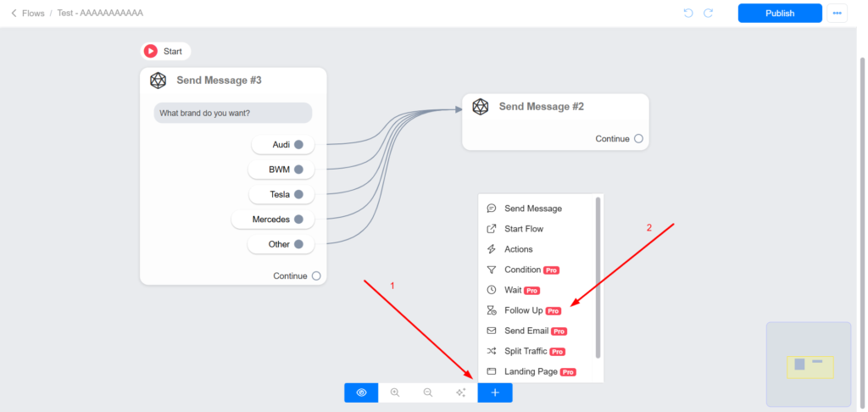The width and height of the screenshot is (868, 412).
Task: Click the undo arrow icon
Action: click(688, 14)
